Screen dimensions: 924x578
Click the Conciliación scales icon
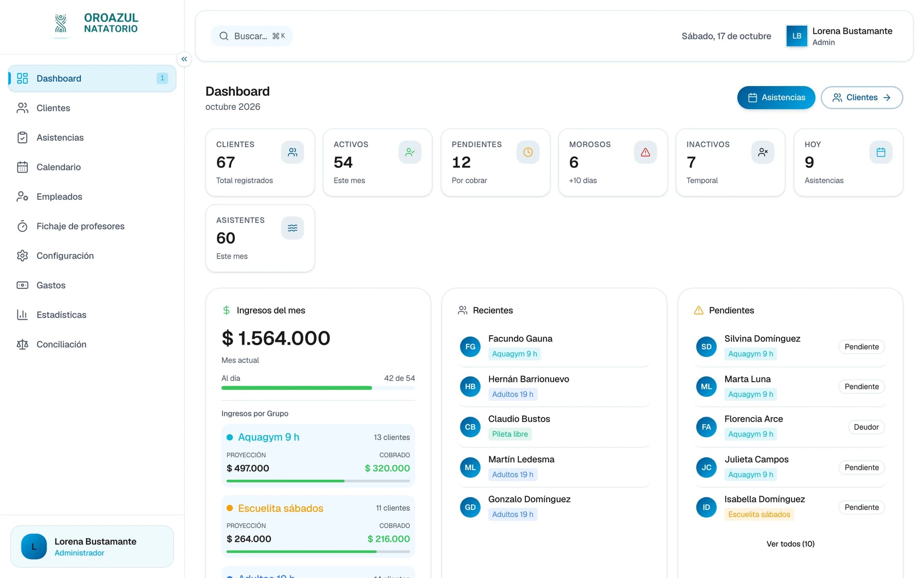pyautogui.click(x=22, y=344)
